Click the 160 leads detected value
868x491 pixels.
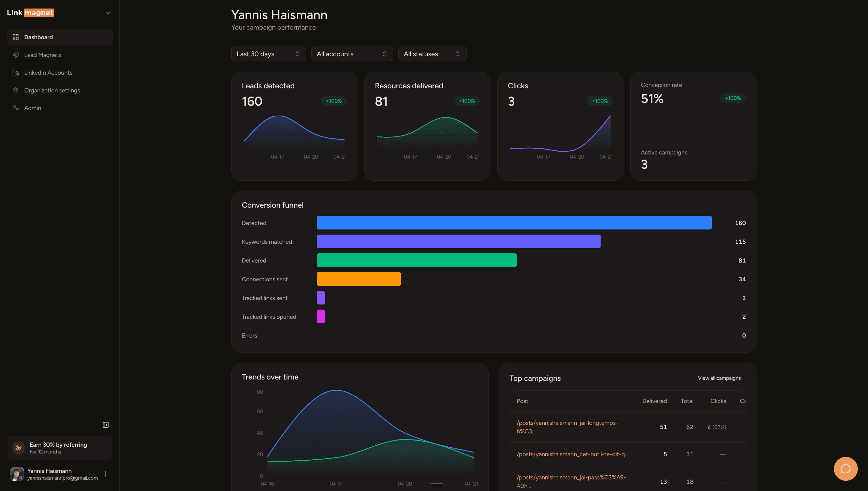[252, 101]
